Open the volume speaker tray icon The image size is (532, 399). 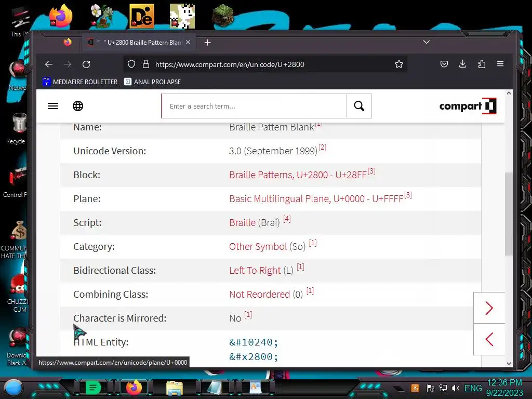[x=456, y=388]
